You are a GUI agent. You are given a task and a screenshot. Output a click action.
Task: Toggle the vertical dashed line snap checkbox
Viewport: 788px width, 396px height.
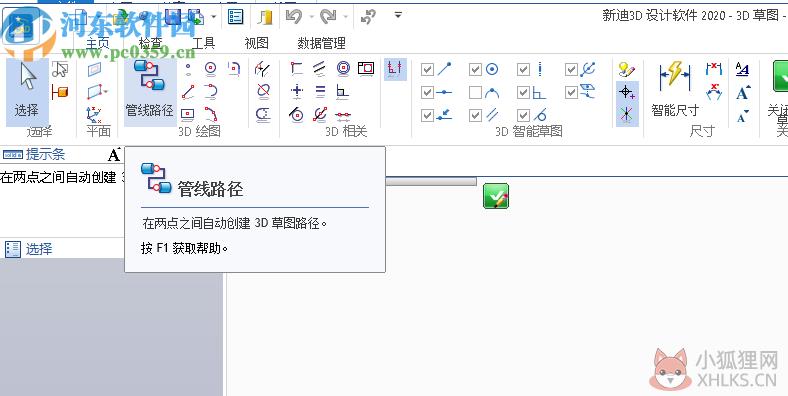tap(523, 69)
